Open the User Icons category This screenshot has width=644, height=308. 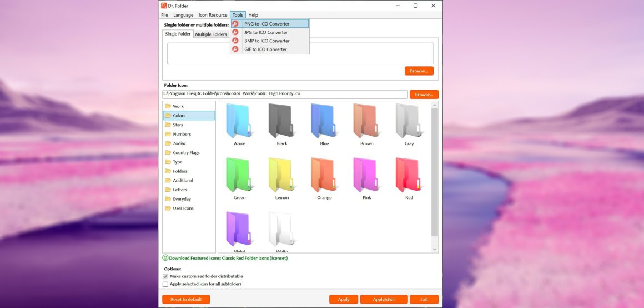189,208
